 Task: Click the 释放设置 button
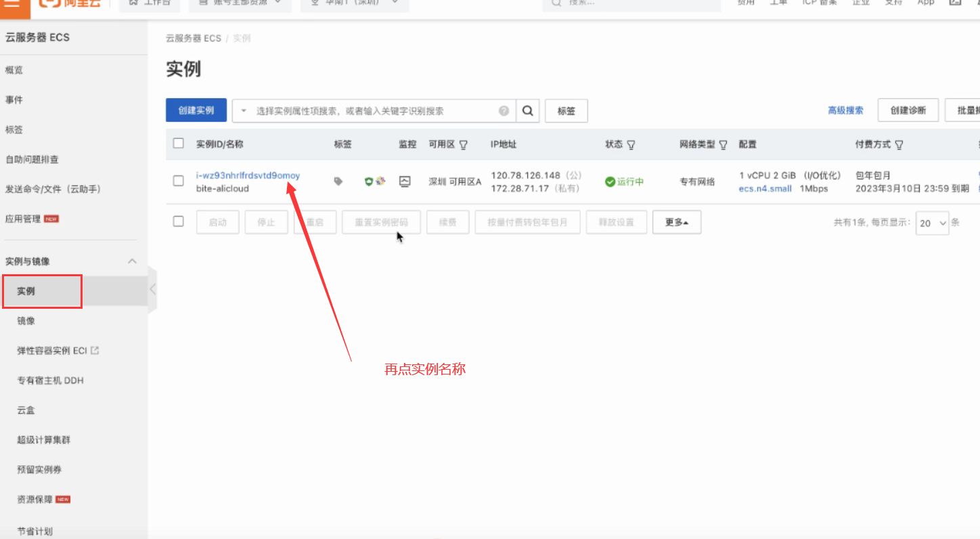click(x=617, y=222)
